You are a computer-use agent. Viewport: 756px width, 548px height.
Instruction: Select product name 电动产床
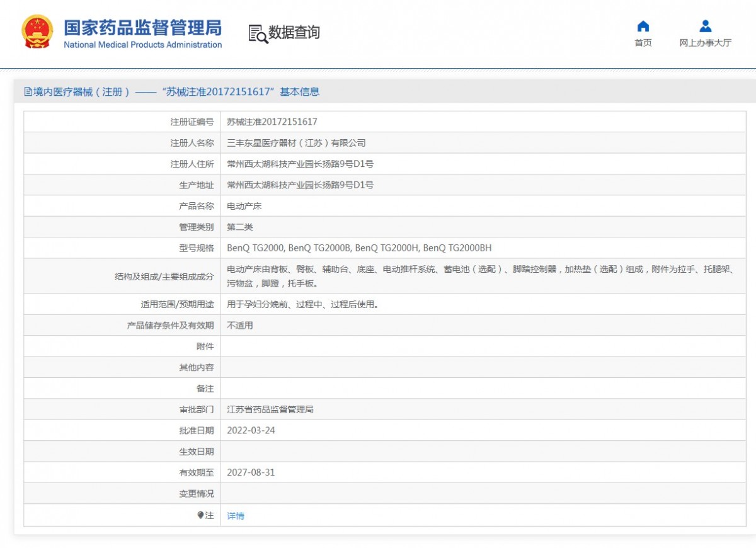click(x=244, y=206)
